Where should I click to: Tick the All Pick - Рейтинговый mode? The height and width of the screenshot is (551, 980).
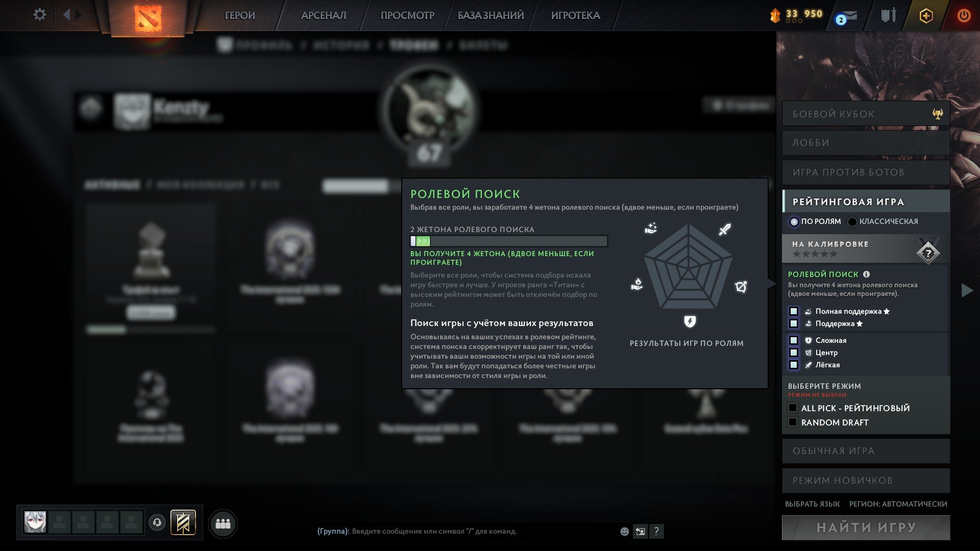click(x=793, y=408)
